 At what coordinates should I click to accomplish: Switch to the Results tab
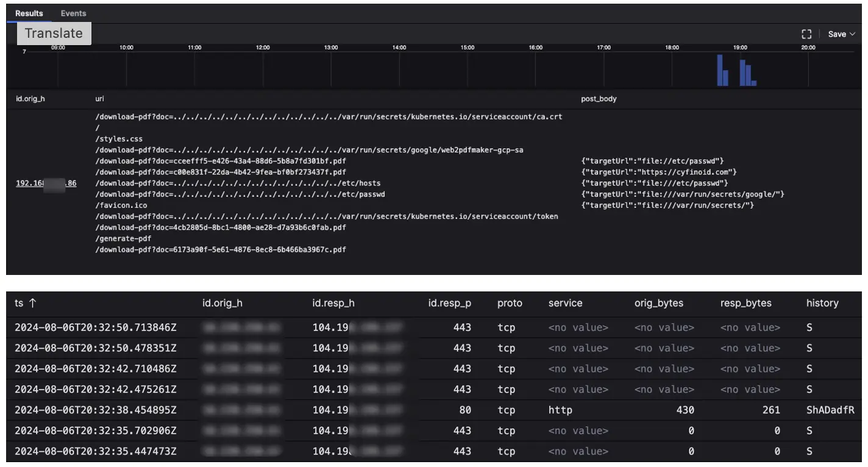point(29,13)
